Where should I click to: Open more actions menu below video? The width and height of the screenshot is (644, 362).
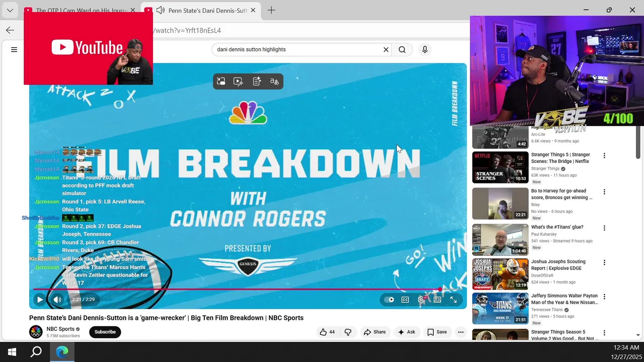[x=460, y=332]
